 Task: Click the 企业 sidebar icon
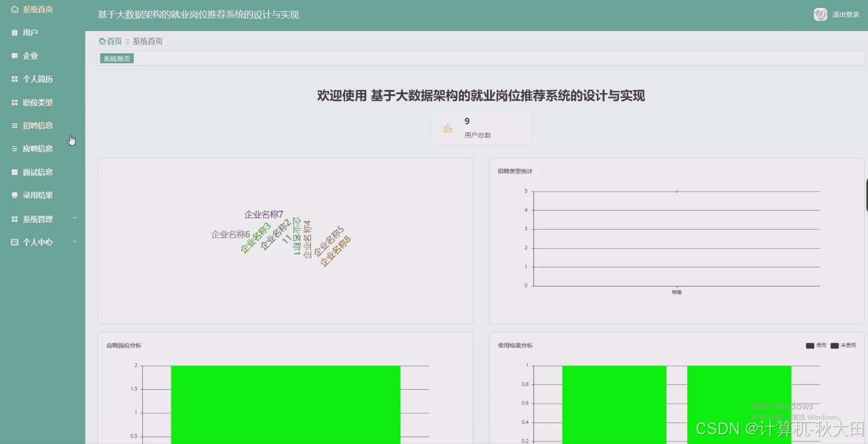(15, 56)
